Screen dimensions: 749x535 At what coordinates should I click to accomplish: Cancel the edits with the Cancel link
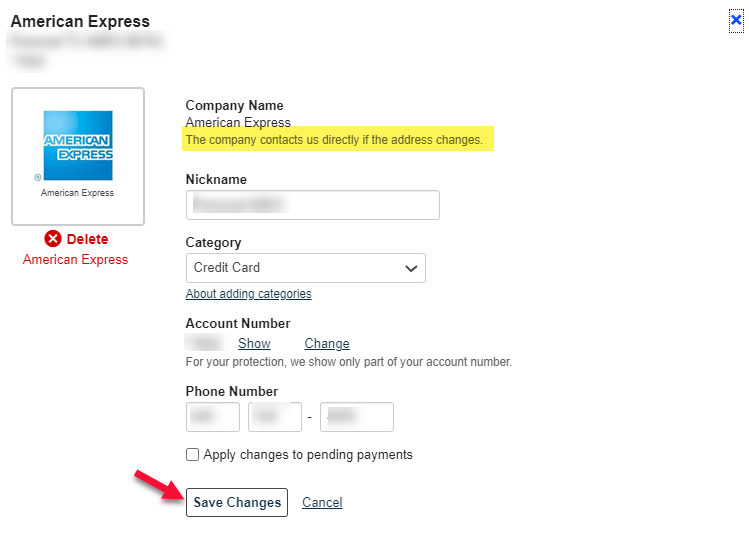[322, 503]
